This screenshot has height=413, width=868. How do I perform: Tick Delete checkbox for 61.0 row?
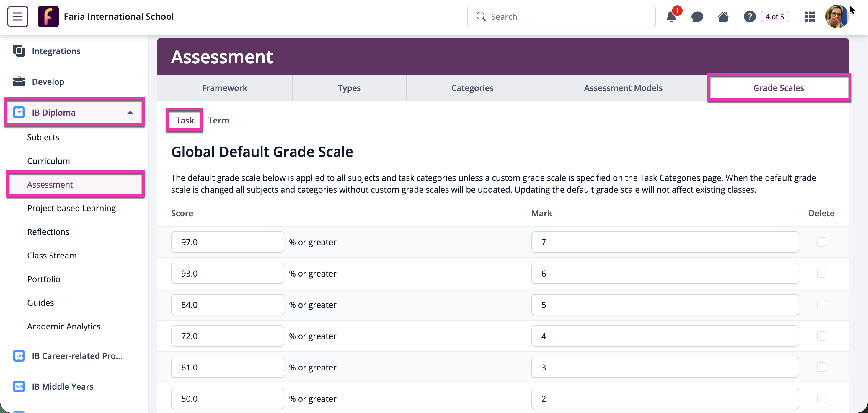coord(821,367)
